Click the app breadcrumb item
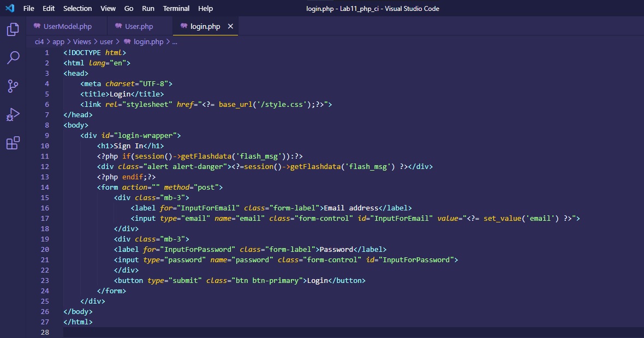644x338 pixels. pyautogui.click(x=58, y=41)
